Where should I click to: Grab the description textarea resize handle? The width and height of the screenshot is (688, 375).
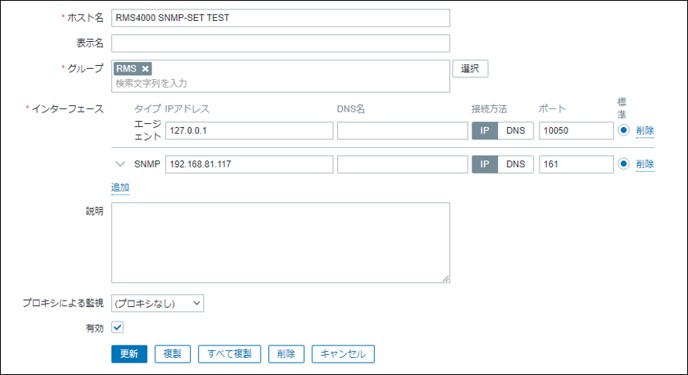coord(446,279)
